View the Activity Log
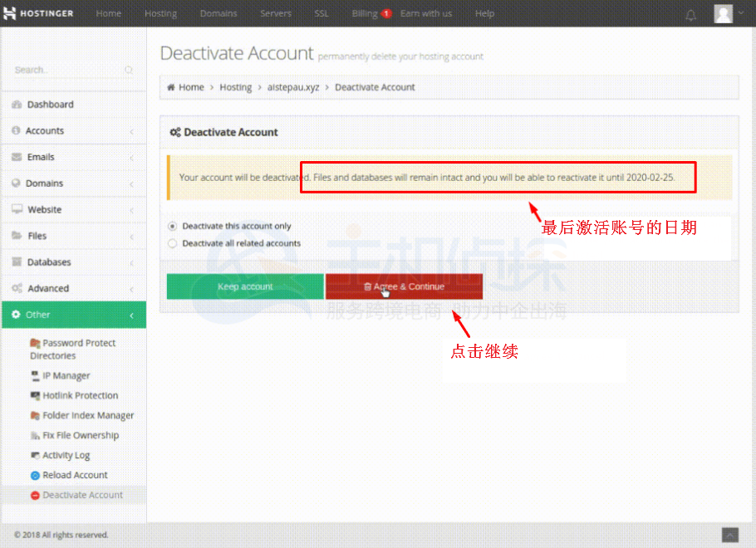This screenshot has width=756, height=548. point(69,455)
